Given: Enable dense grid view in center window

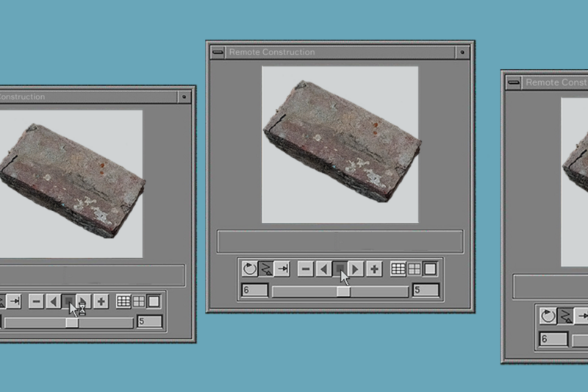Looking at the screenshot, I should (x=397, y=268).
